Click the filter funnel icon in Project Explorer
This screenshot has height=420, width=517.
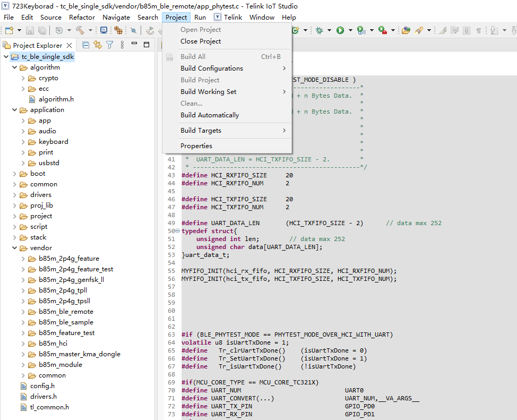[x=110, y=45]
